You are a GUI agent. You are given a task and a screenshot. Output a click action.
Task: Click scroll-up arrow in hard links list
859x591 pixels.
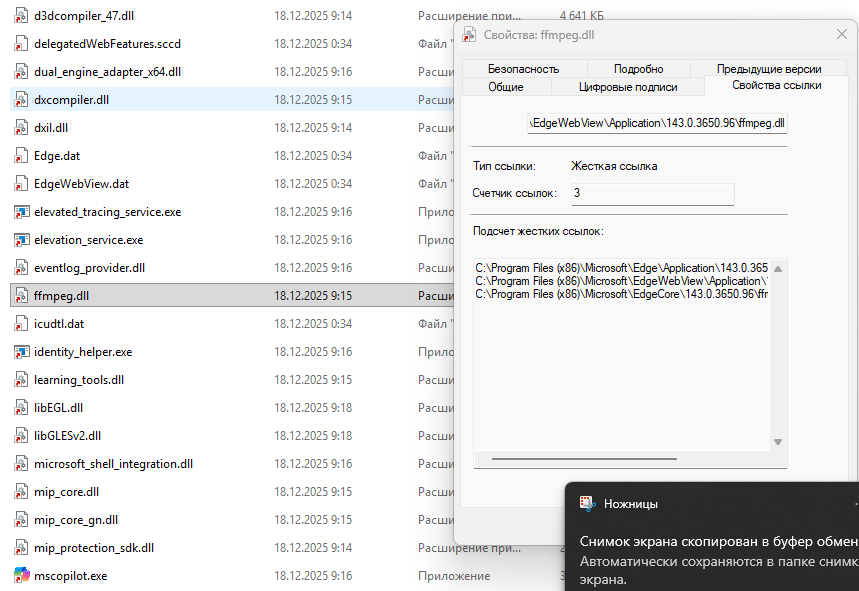[778, 269]
